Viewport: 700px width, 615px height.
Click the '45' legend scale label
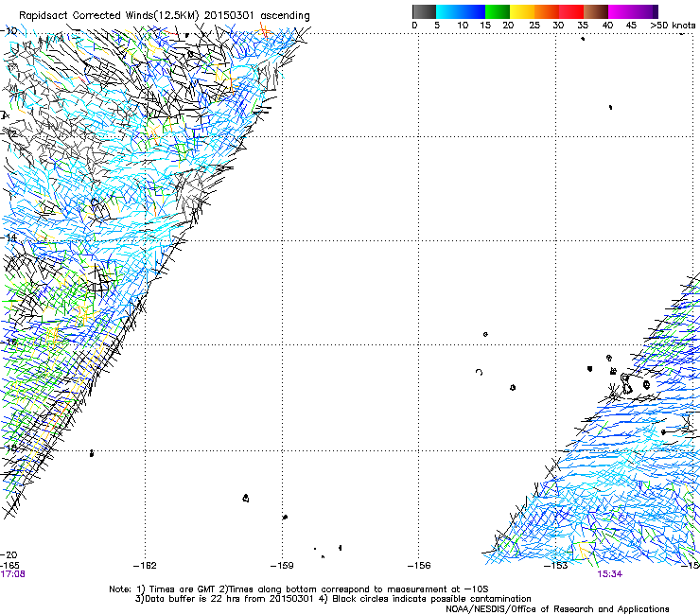[x=631, y=26]
